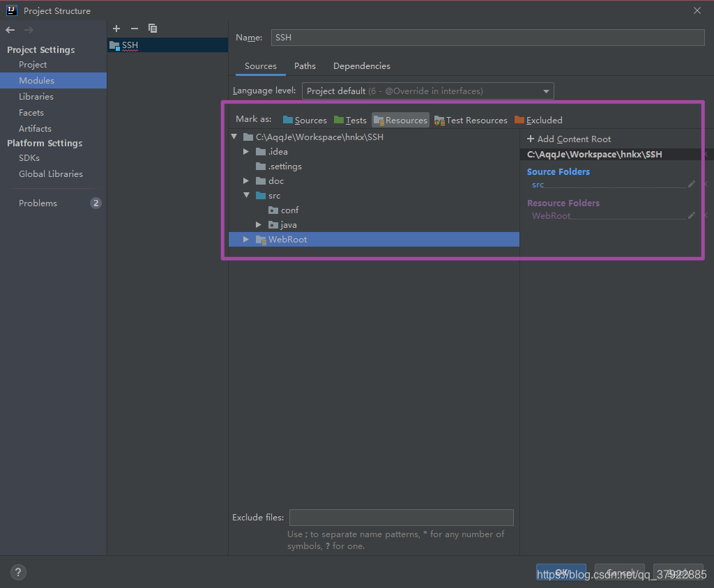Click the back navigation arrow

(10, 30)
